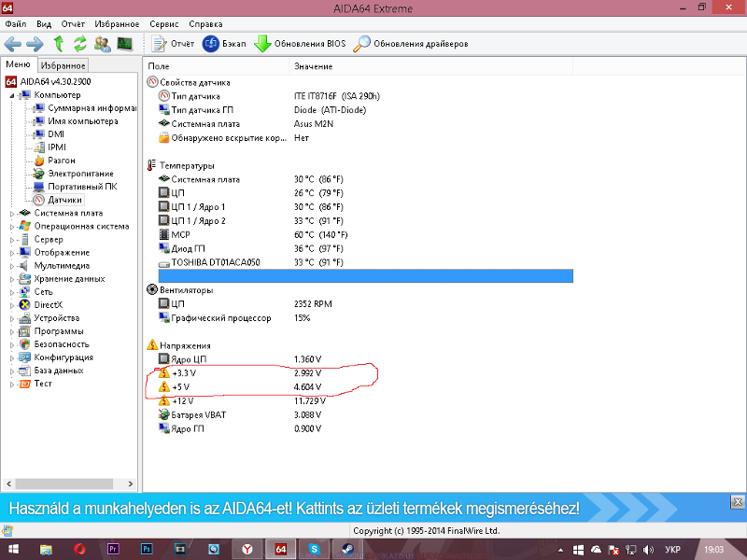Select the Батарея VBAT voltage row
The height and width of the screenshot is (560, 747).
pos(365,414)
